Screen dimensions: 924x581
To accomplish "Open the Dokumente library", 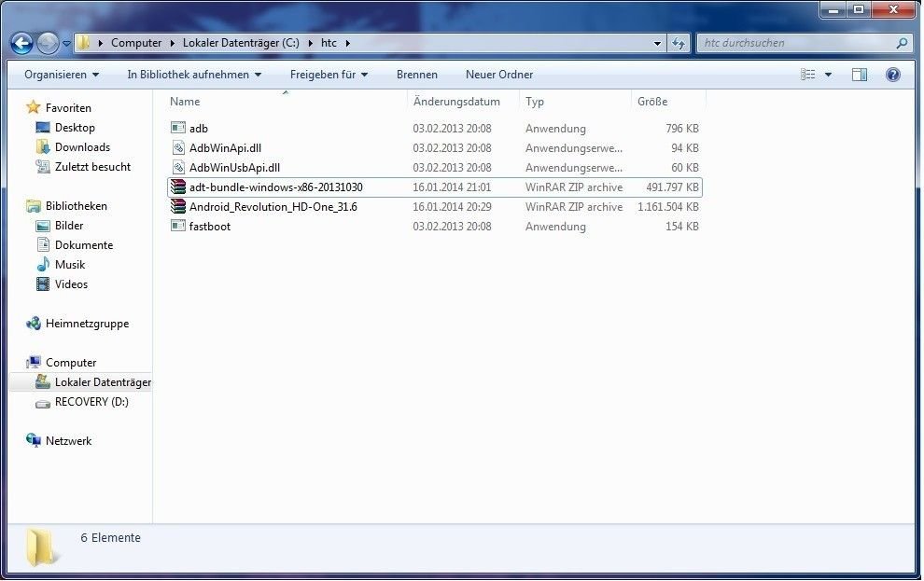I will (x=84, y=245).
